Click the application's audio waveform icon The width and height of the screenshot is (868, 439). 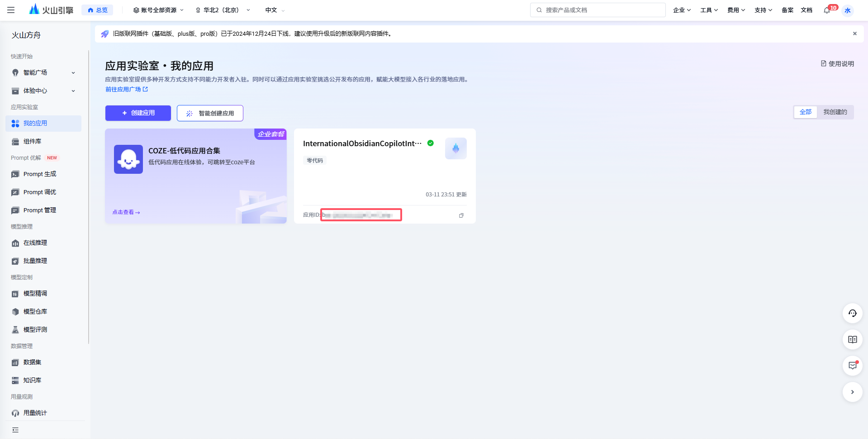point(456,148)
